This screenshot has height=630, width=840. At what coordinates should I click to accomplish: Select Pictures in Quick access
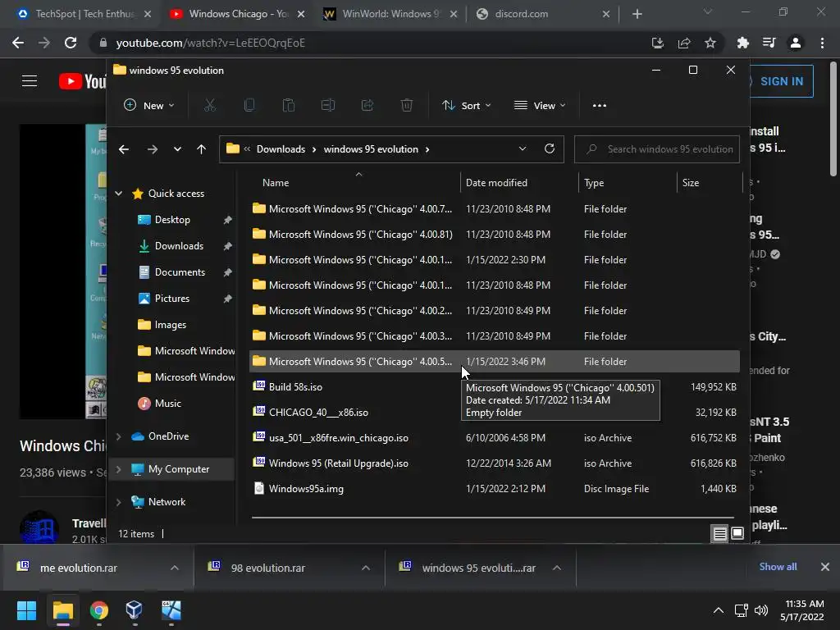coord(172,299)
